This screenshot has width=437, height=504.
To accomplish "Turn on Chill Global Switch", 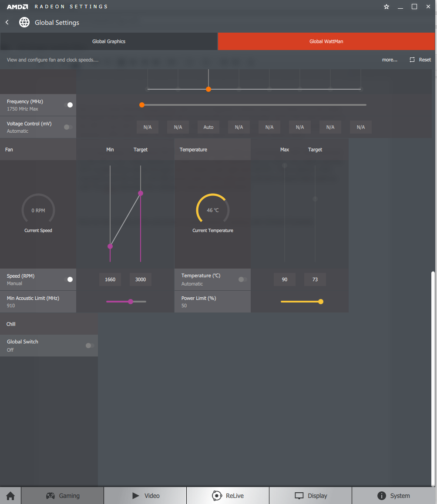I will click(90, 346).
